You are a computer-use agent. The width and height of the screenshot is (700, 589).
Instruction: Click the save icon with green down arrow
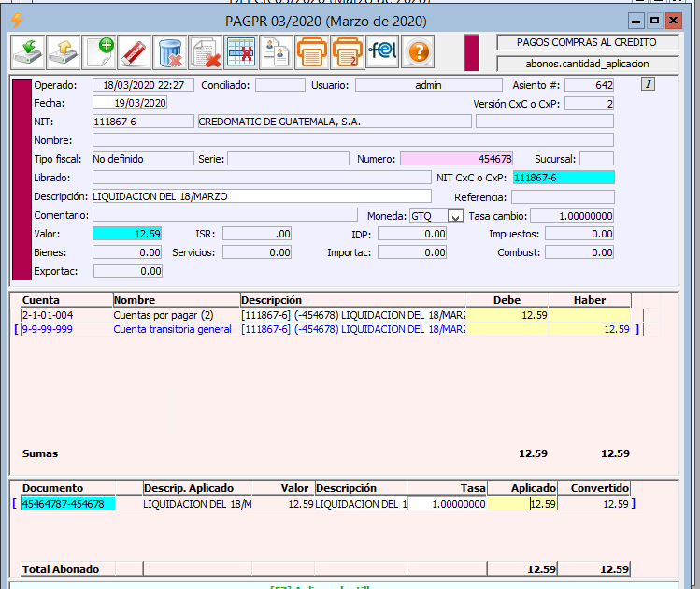tap(28, 51)
